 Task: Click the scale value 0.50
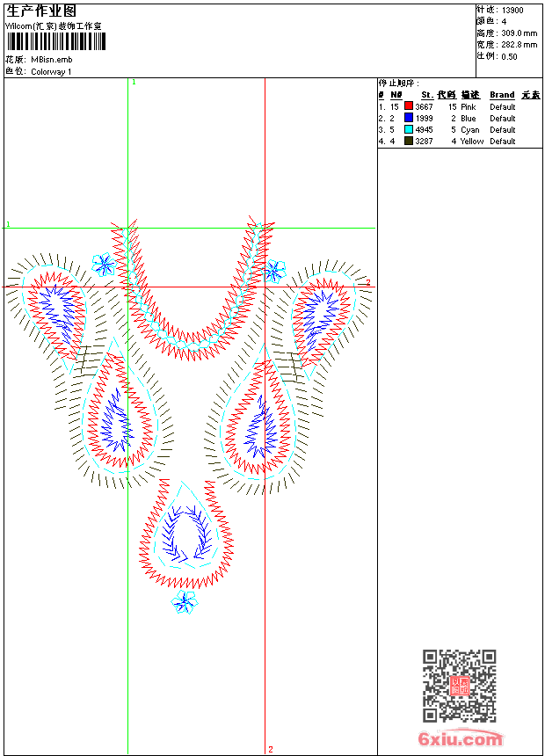click(x=509, y=56)
